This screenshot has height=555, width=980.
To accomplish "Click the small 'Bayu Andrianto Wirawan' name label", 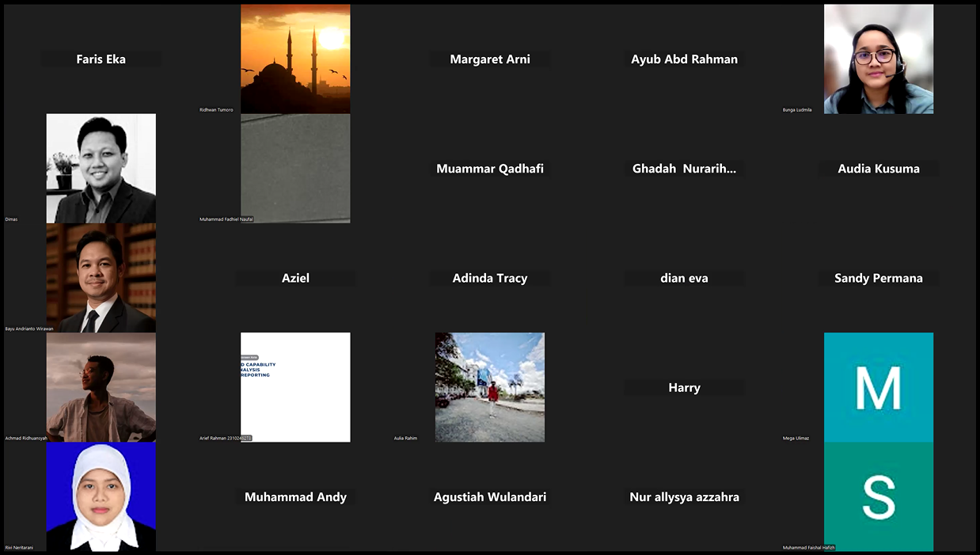I will click(29, 329).
